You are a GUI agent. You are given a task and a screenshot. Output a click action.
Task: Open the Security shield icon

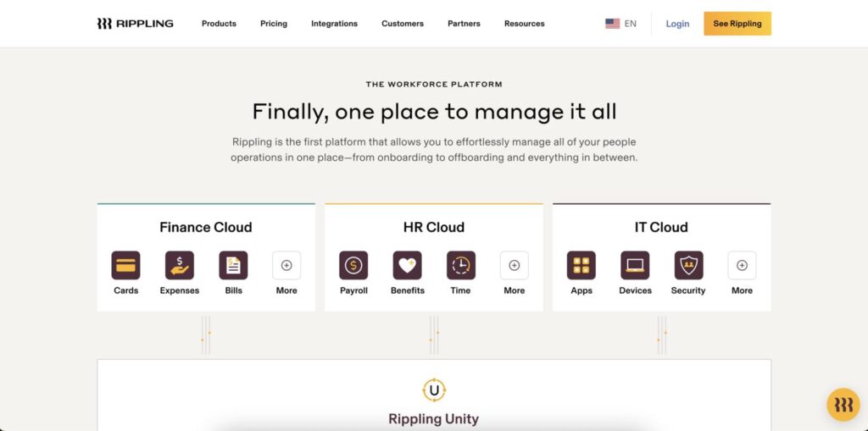[688, 265]
